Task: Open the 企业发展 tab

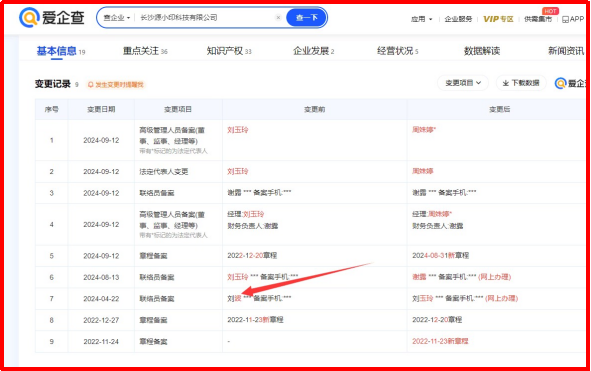Action: (314, 51)
